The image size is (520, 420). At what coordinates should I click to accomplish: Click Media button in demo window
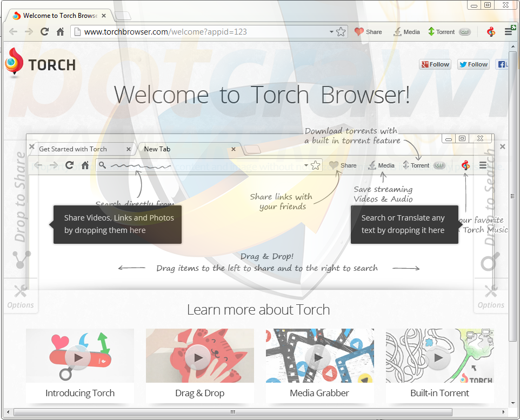382,165
